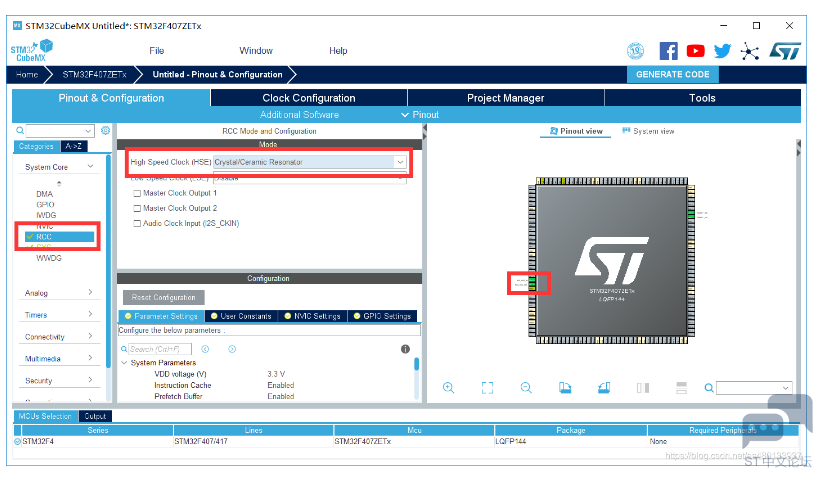
Task: Switch to the Clock Configuration tab
Action: [x=308, y=98]
